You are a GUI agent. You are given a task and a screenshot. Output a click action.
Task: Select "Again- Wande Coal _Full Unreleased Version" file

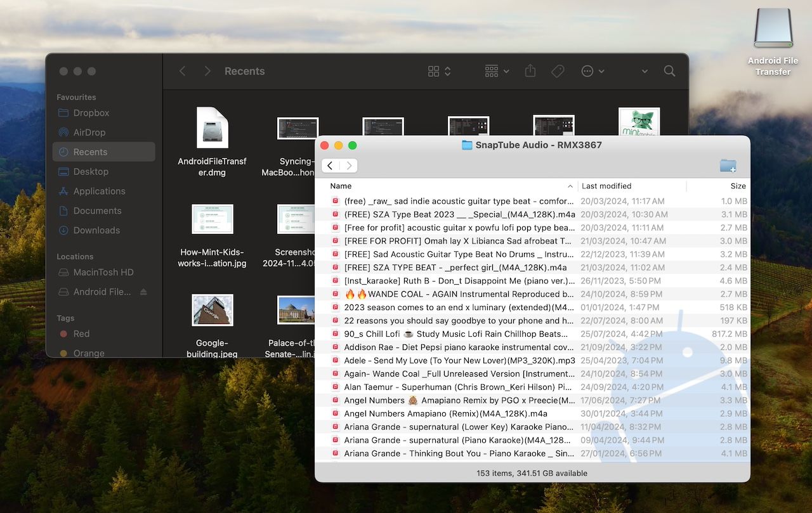[x=532, y=374]
